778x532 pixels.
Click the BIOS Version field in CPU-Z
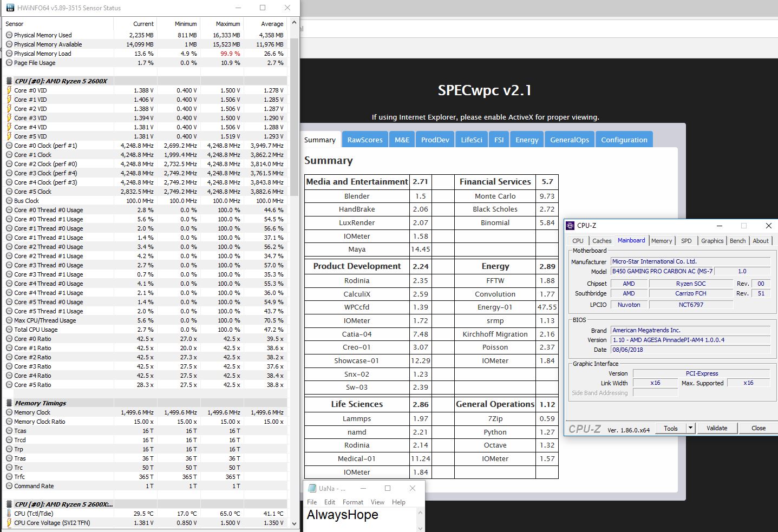point(690,340)
